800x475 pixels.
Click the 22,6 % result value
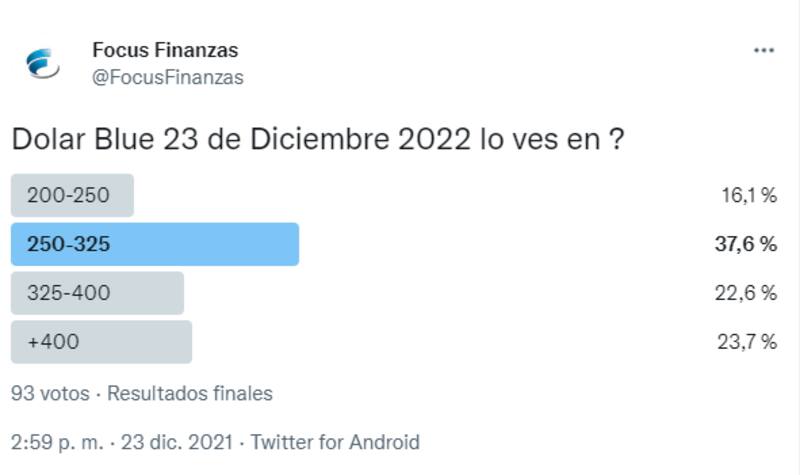coord(747,293)
